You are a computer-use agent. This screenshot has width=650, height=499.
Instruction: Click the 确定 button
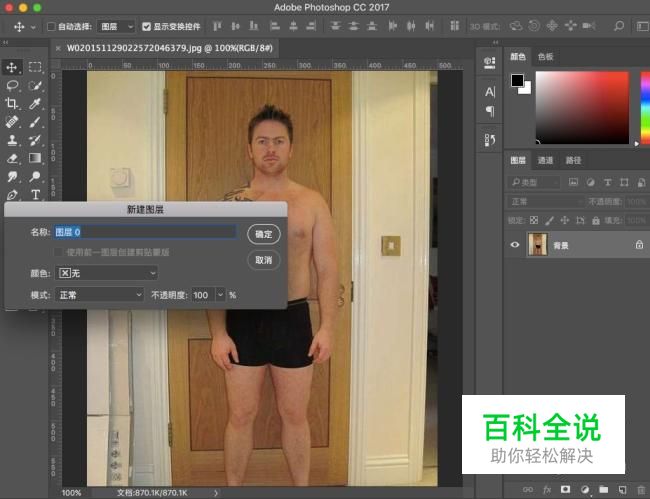pos(263,234)
